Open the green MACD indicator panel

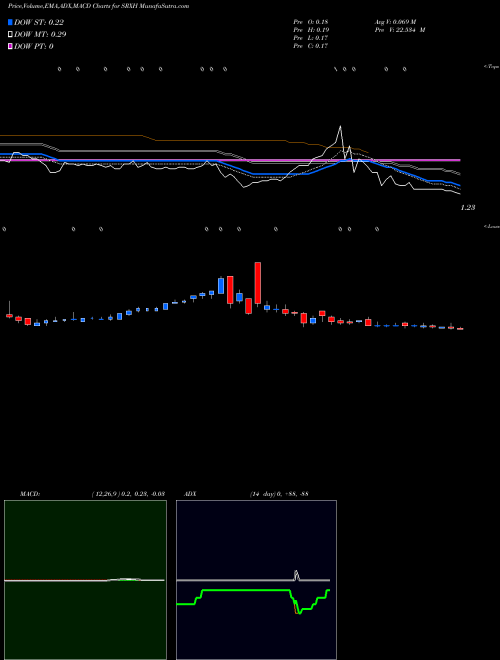point(85,580)
